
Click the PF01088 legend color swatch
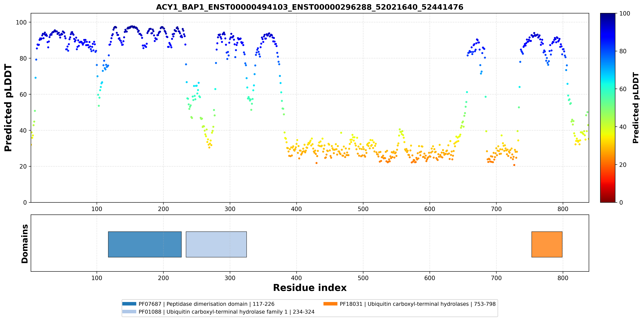(x=129, y=311)
